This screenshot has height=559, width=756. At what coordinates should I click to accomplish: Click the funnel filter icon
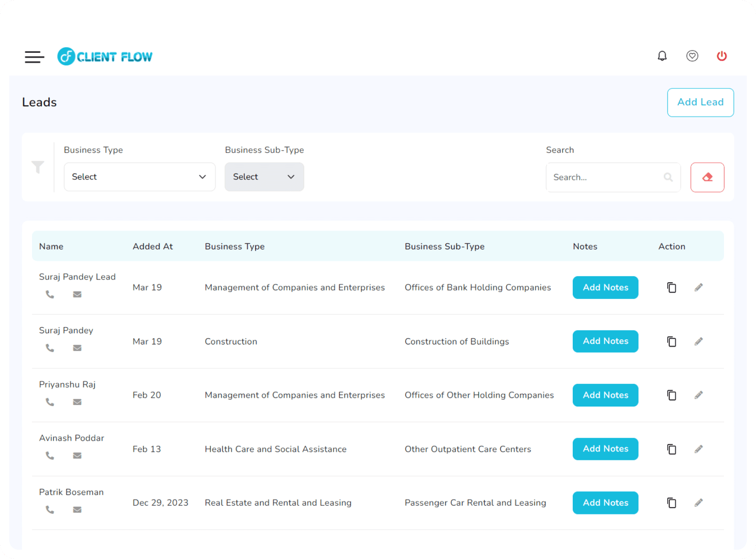tap(38, 167)
